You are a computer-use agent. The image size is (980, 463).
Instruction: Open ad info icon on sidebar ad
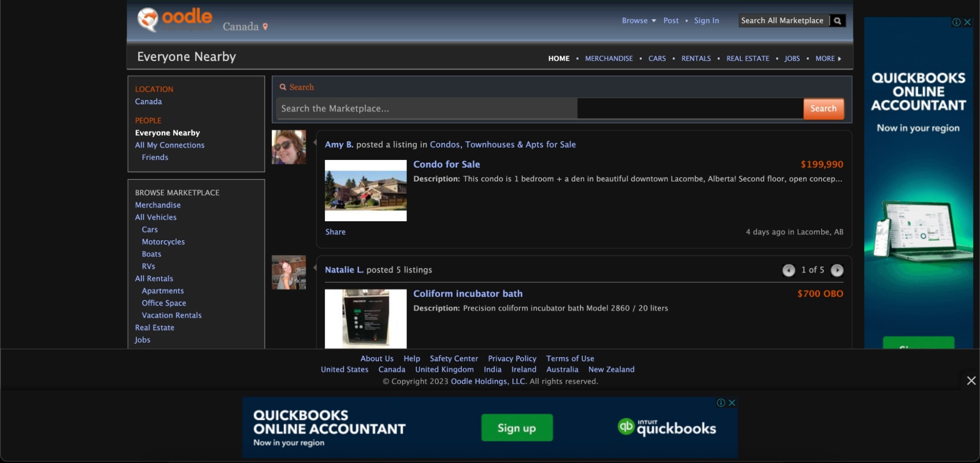[956, 22]
